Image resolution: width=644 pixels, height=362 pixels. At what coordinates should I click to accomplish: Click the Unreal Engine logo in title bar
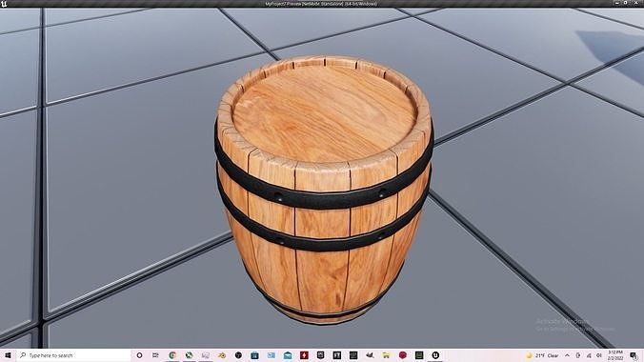coord(4,4)
